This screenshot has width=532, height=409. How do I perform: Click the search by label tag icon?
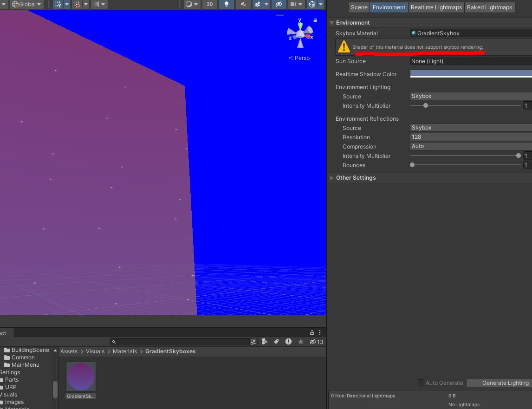coord(277,342)
